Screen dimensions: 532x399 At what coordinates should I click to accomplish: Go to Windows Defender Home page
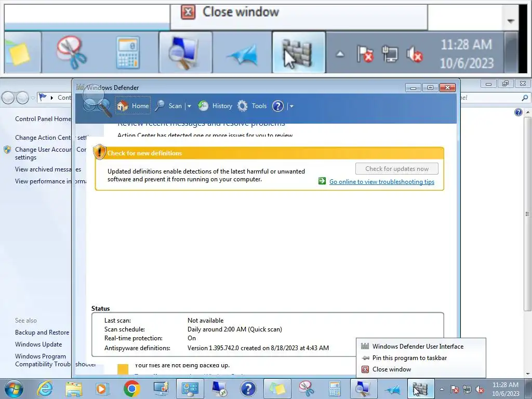133,106
